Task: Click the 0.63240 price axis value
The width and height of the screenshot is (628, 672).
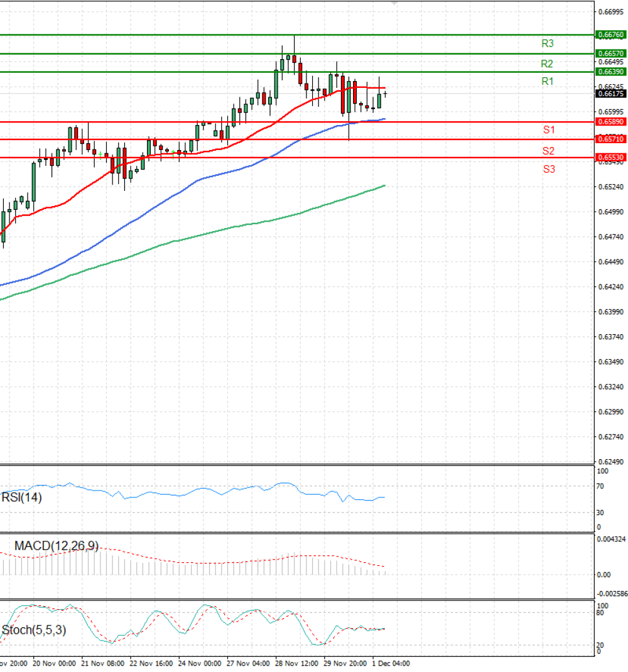Action: click(x=611, y=387)
